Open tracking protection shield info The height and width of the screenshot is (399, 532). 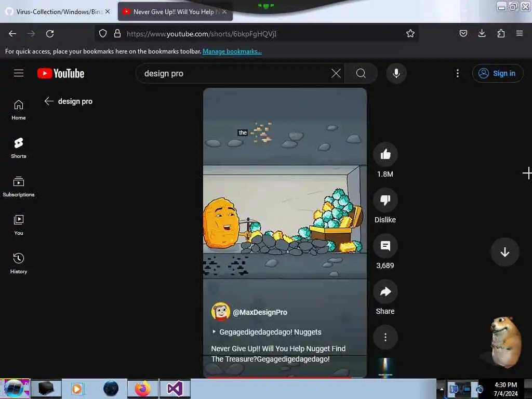click(103, 33)
